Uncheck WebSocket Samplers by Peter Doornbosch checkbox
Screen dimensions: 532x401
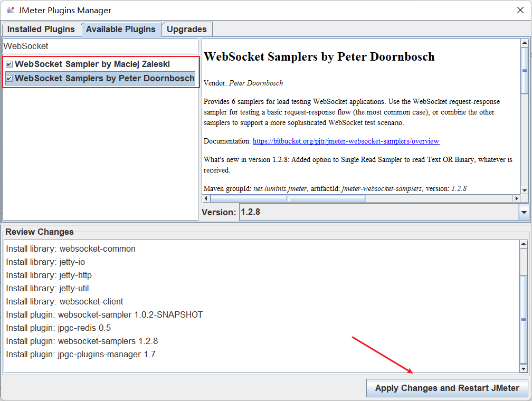click(x=9, y=79)
